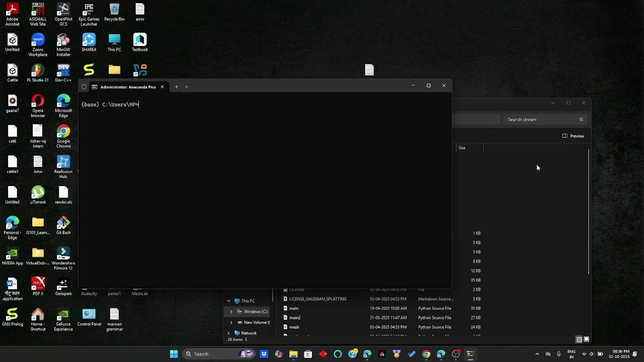Switch Explorer to details view layout

point(579,339)
